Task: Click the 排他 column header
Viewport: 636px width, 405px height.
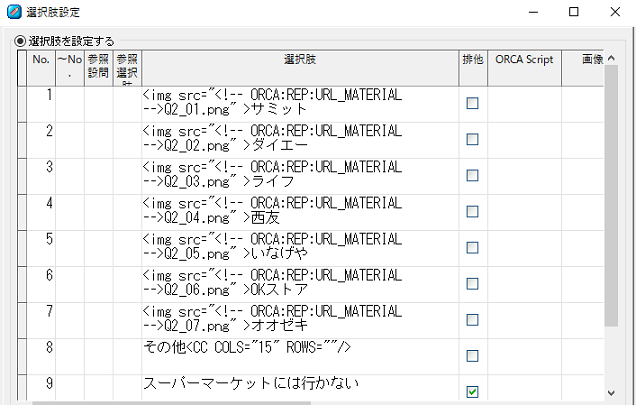Action: click(x=473, y=68)
